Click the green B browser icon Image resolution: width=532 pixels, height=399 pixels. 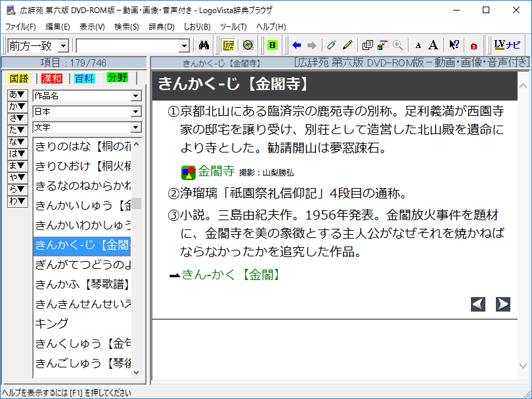(x=273, y=45)
